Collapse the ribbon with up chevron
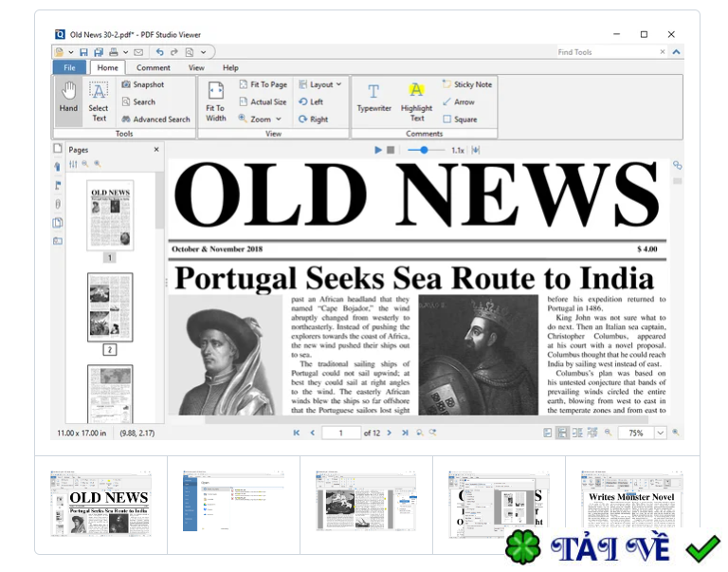Image resolution: width=728 pixels, height=572 pixels. coord(677,52)
